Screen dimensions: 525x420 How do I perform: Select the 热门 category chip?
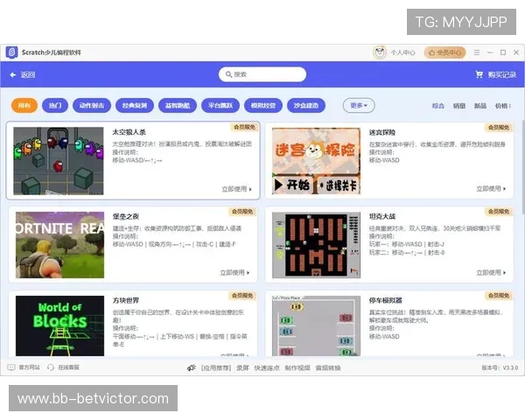(x=55, y=106)
